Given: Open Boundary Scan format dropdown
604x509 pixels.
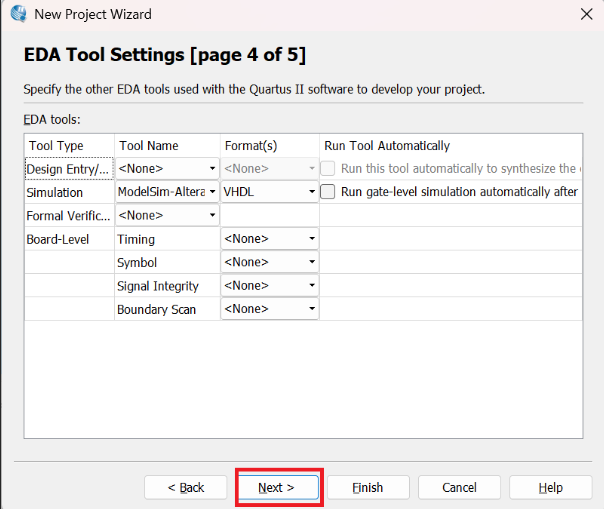Looking at the screenshot, I should 270,309.
